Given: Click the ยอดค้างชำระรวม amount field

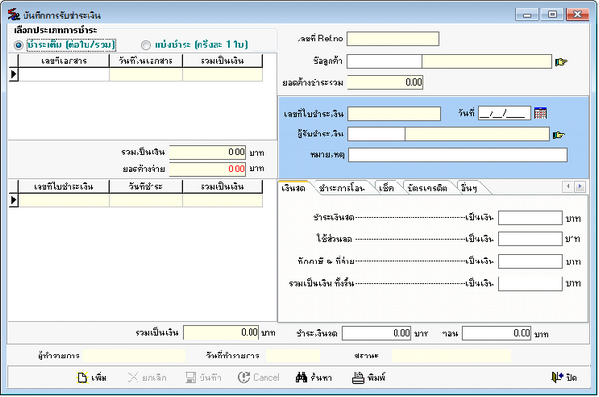Looking at the screenshot, I should [x=385, y=83].
